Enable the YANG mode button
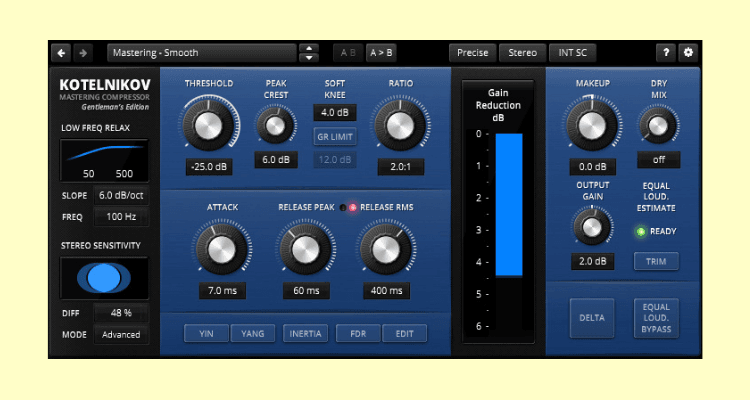The width and height of the screenshot is (750, 400). point(253,333)
